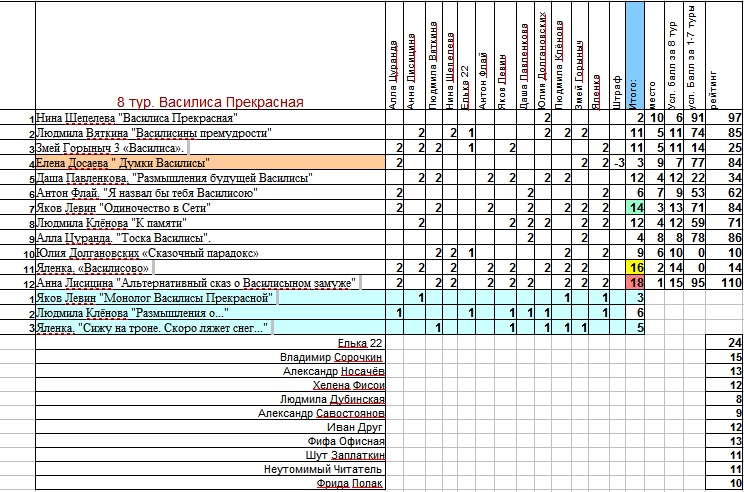Image resolution: width=744 pixels, height=492 pixels.
Task: Click Анна Лисицина "Альтернативный сказ" cell
Action: [x=210, y=283]
